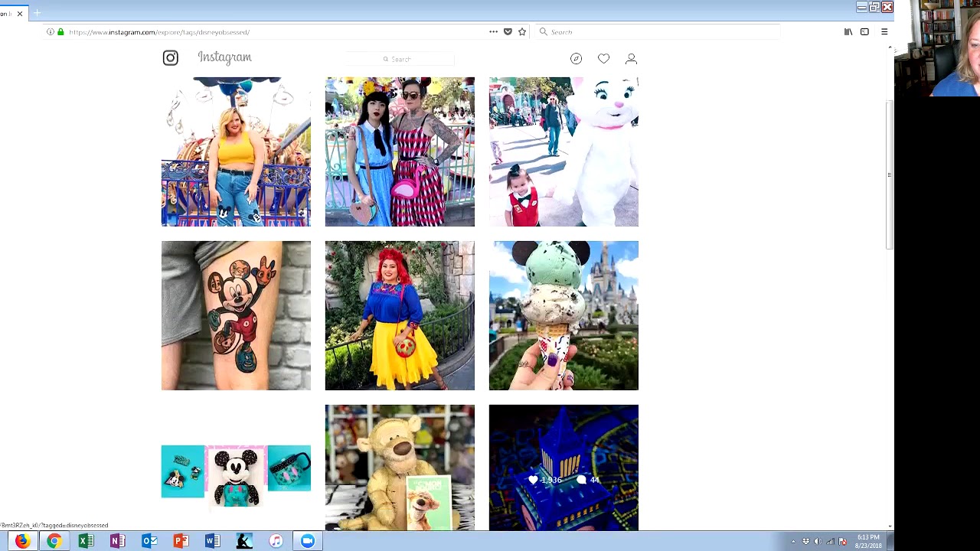Click the Instagram camera logo icon
This screenshot has width=980, height=551.
[170, 58]
